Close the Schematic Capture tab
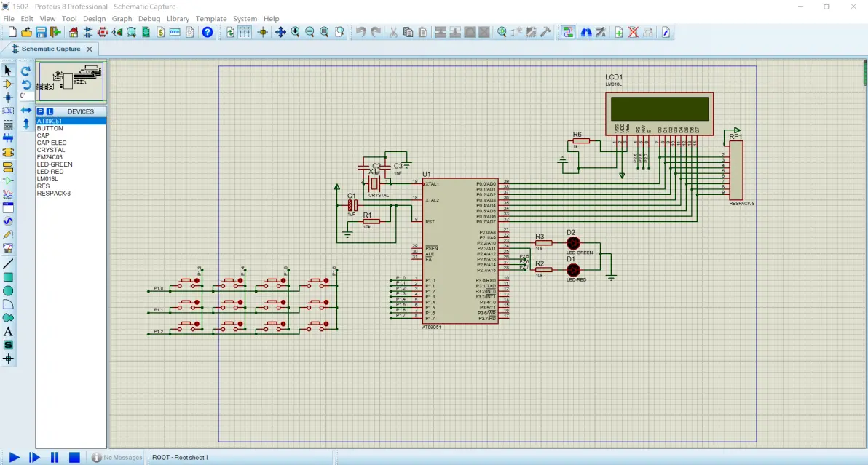Viewport: 868px width, 465px height. tap(89, 49)
